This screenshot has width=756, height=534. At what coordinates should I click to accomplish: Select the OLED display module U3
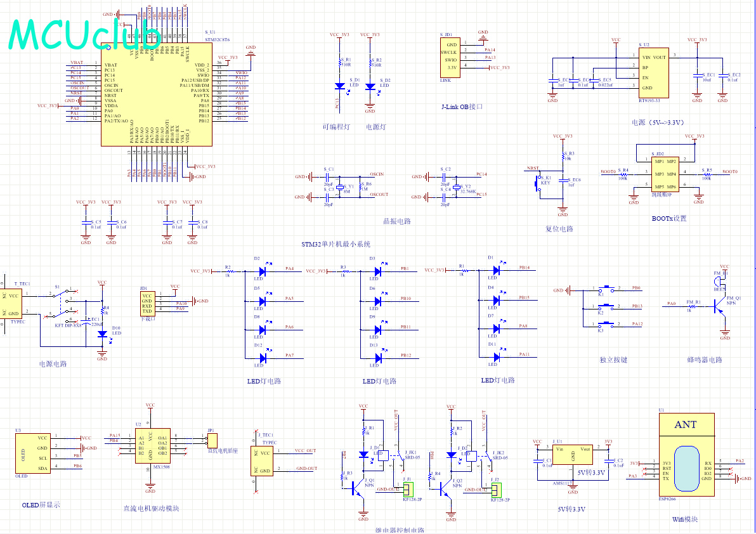(33, 453)
